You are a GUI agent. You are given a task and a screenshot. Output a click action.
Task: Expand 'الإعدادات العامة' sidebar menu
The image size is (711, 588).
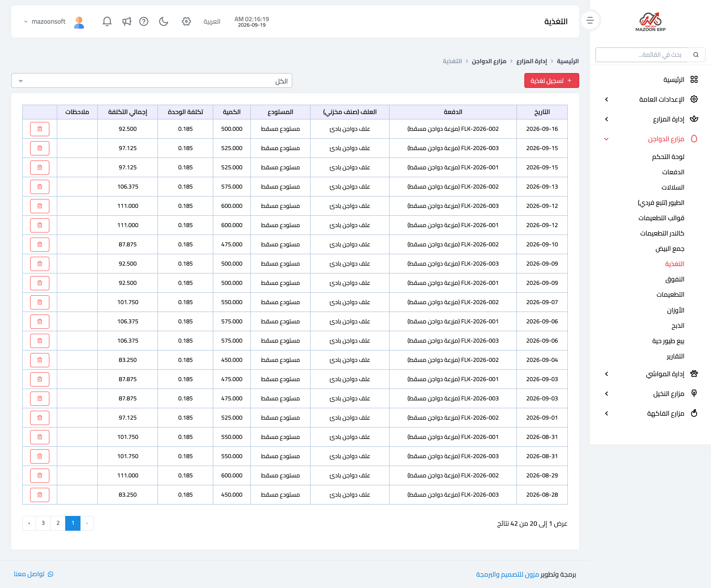click(651, 99)
